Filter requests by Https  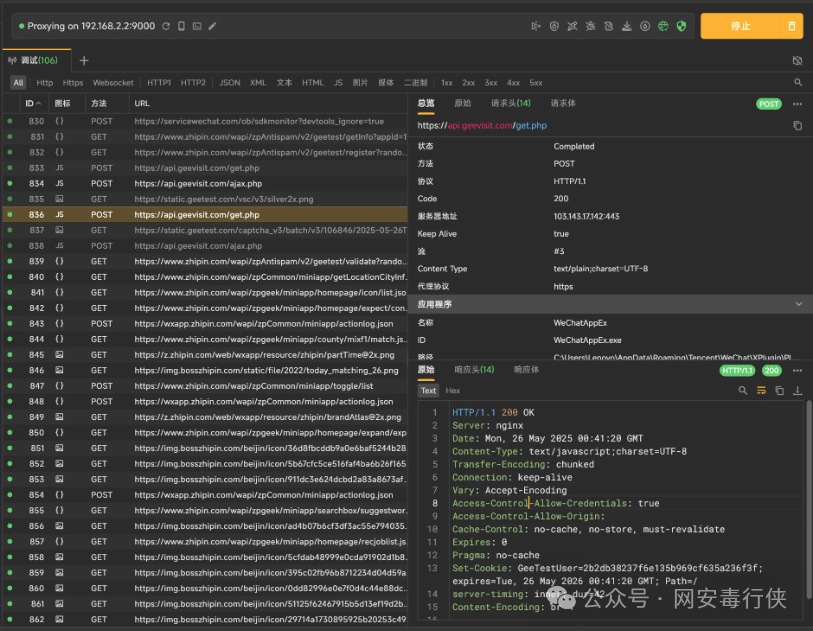tap(73, 82)
